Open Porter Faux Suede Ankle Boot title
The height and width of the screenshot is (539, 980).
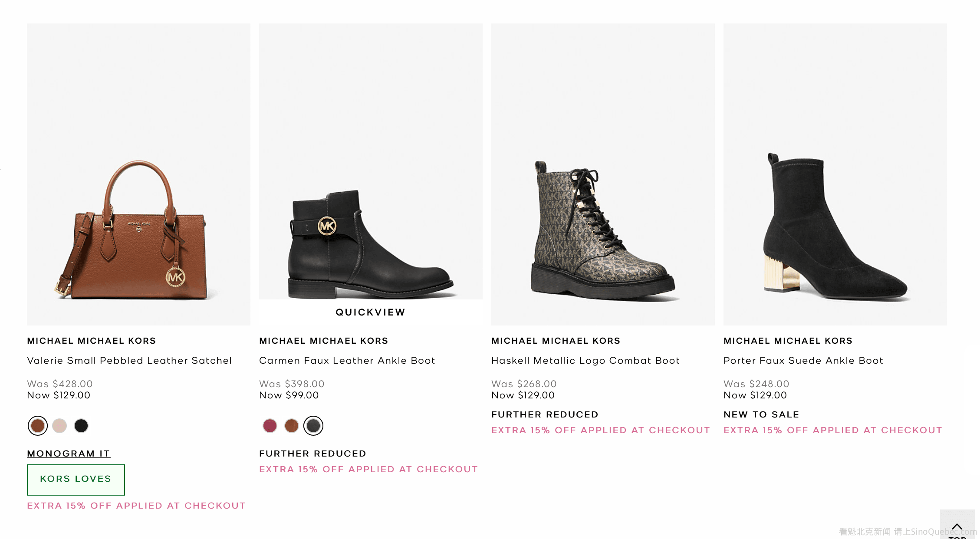803,361
